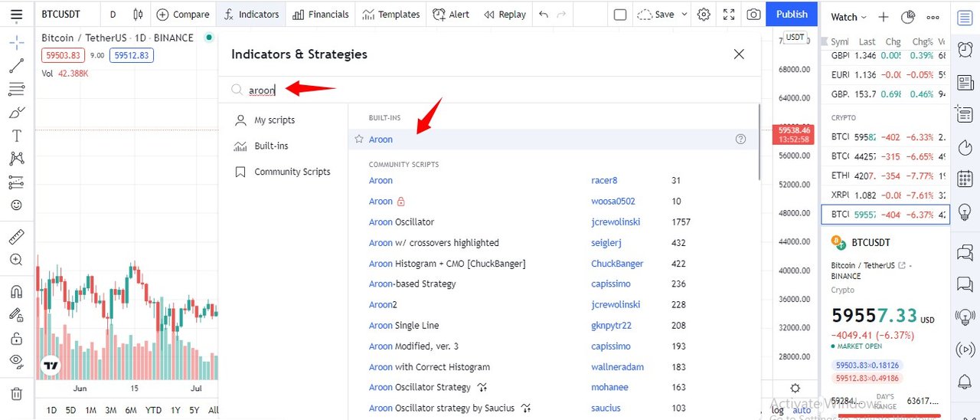Favorite the built-in Aroon with star
Viewport: 980px width, 420px height.
coord(359,139)
